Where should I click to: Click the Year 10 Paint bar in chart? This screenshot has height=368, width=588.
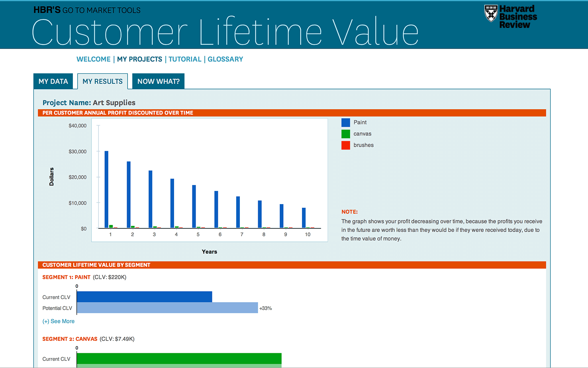[304, 218]
